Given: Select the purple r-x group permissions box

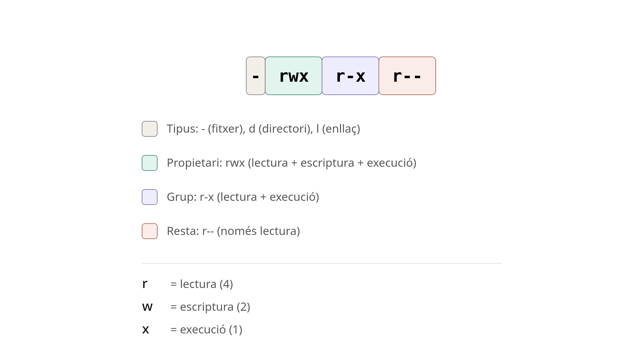Looking at the screenshot, I should coord(350,76).
